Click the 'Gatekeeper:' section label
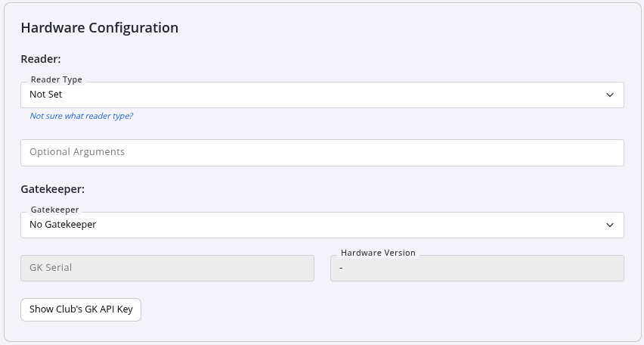The height and width of the screenshot is (345, 644). (x=52, y=188)
